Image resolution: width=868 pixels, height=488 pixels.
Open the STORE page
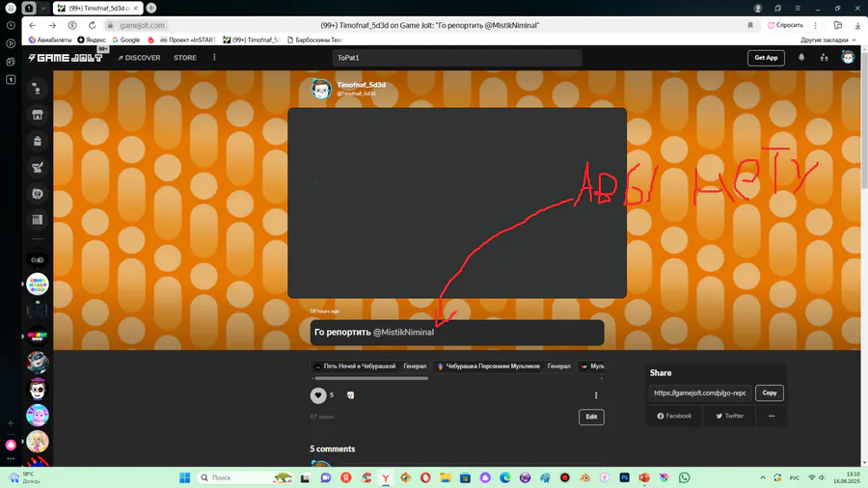click(x=185, y=58)
